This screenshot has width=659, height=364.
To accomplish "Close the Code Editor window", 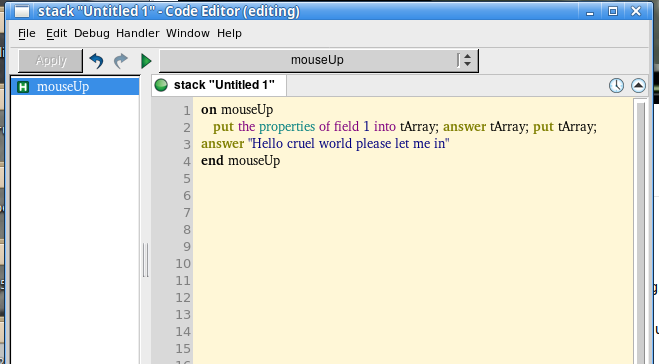I will 636,11.
